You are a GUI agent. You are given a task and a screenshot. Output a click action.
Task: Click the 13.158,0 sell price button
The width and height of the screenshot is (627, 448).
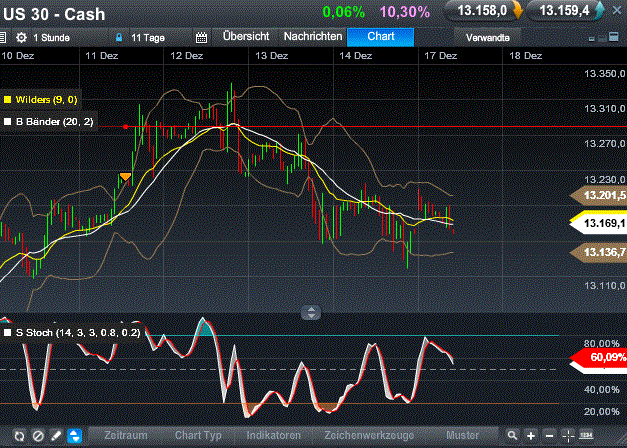pos(482,11)
